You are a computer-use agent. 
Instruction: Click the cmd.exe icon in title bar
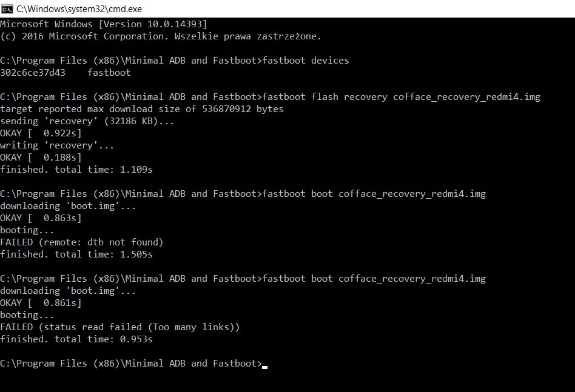7,8
